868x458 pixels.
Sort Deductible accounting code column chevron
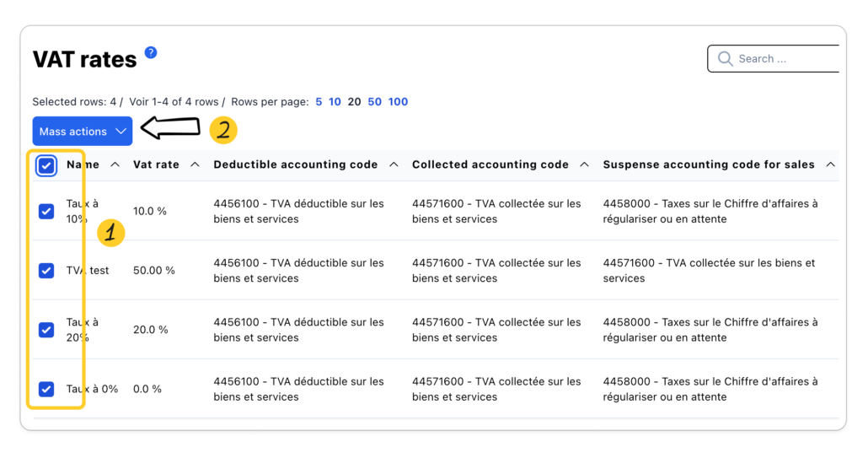394,164
